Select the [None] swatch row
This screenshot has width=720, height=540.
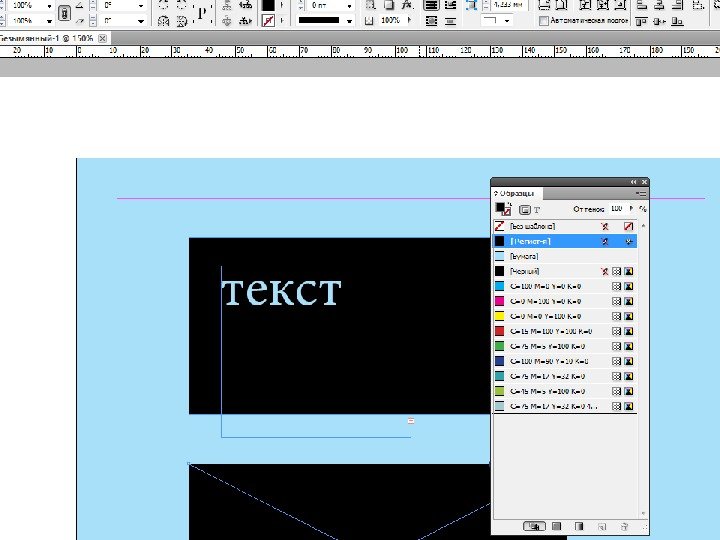tap(564, 226)
